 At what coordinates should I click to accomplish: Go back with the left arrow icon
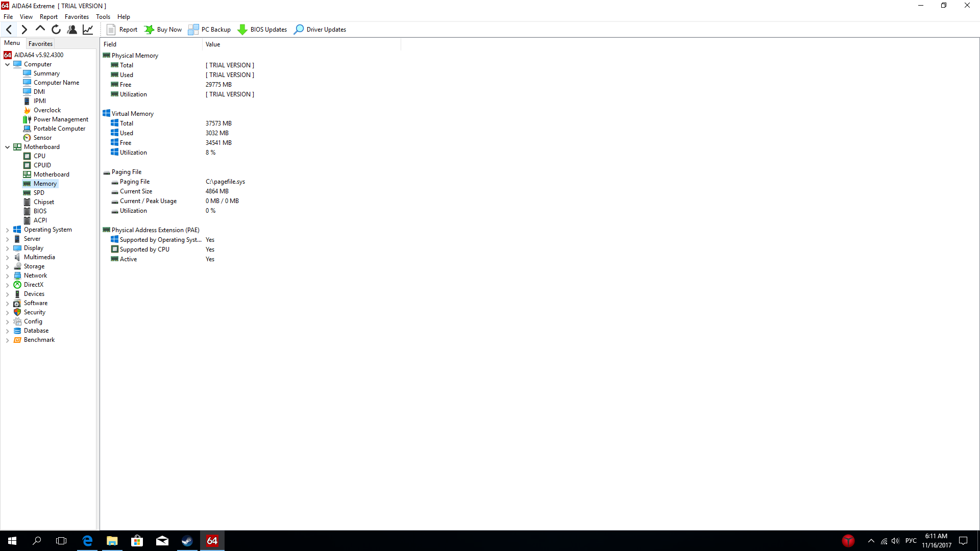(x=9, y=30)
